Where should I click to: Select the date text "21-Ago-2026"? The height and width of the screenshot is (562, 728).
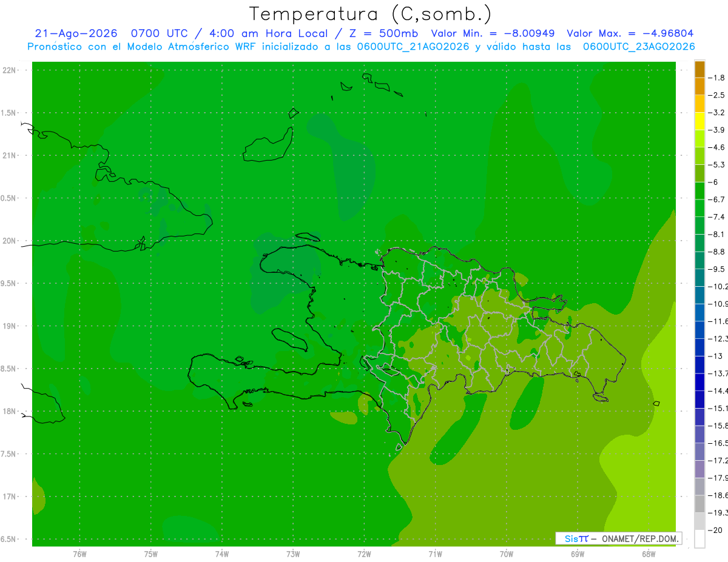(76, 33)
